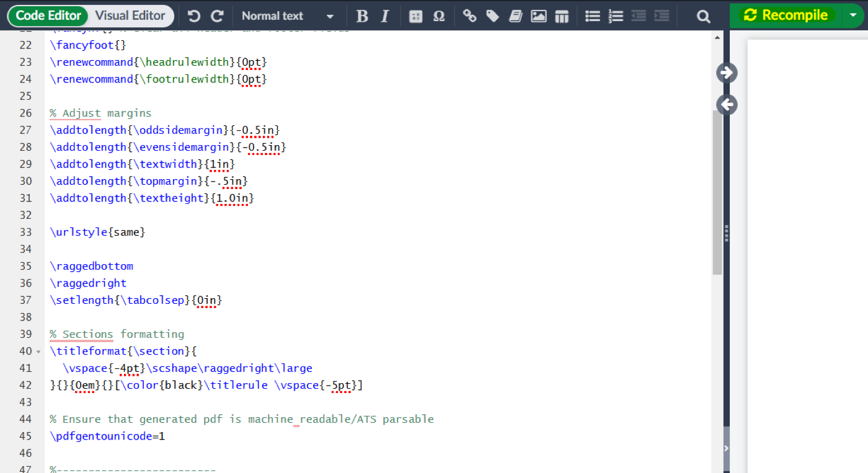Click the comment '% Adjust margins'
The image size is (868, 473).
click(x=100, y=113)
